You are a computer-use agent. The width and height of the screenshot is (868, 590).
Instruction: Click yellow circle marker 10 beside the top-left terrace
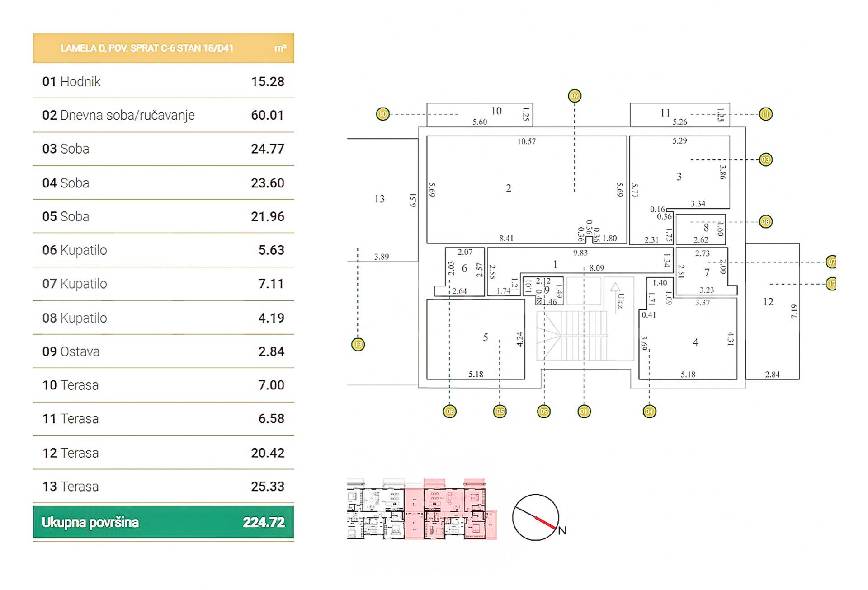pos(383,114)
